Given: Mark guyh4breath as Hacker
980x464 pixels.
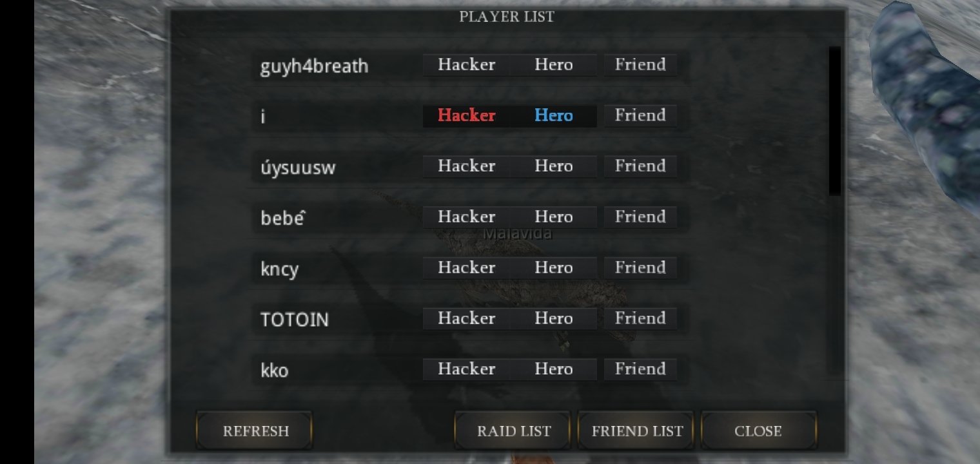Looking at the screenshot, I should pos(467,65).
